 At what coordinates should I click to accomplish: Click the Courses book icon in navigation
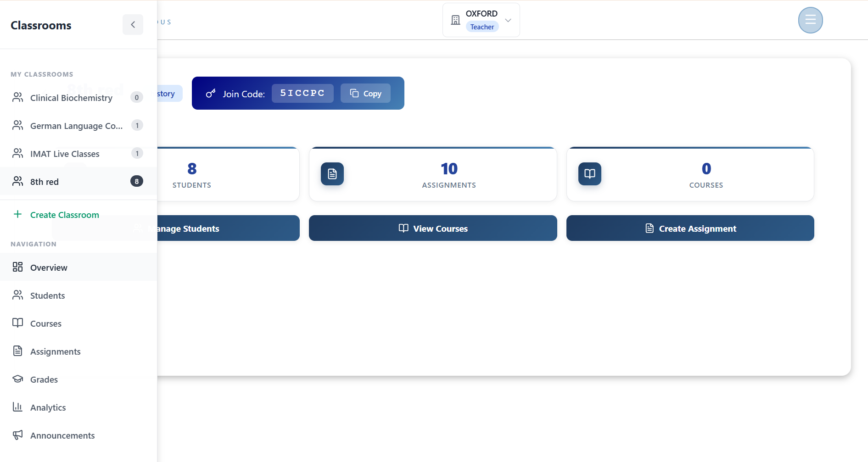pyautogui.click(x=17, y=323)
